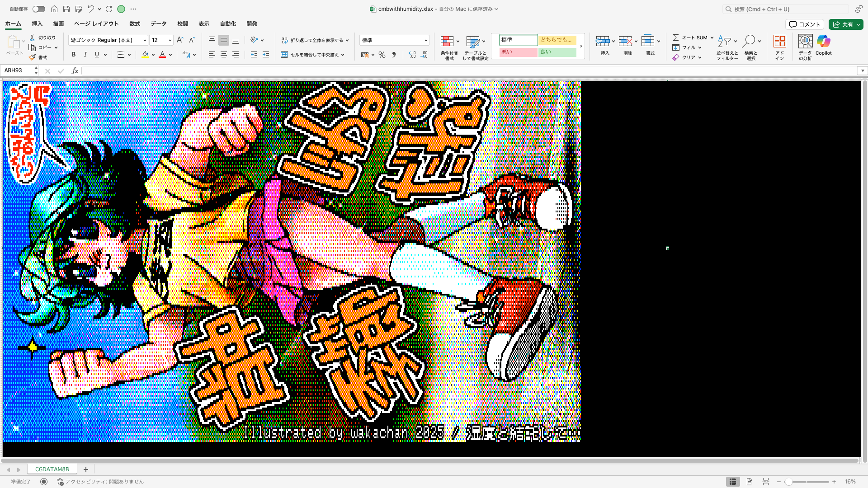Open the ページ レイアウト ribbon tab
This screenshot has width=868, height=488.
96,24
